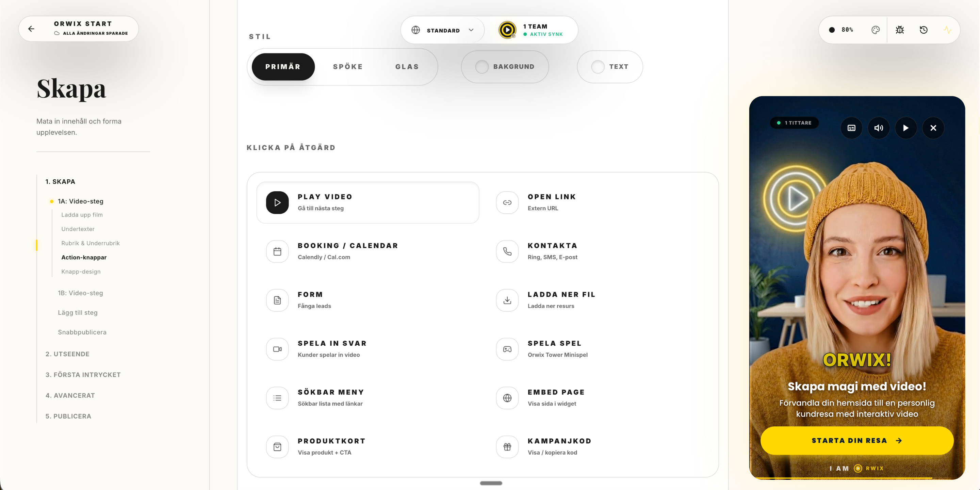Switch button style to Glas

pyautogui.click(x=407, y=67)
